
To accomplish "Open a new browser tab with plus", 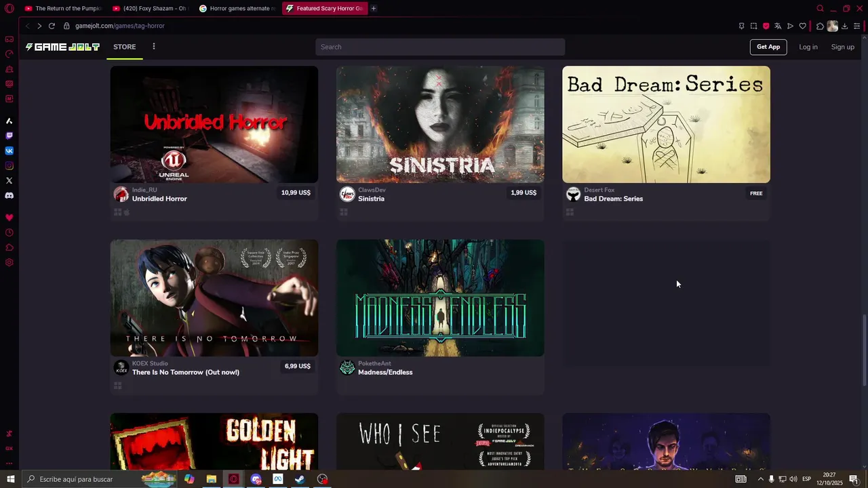I will (374, 8).
